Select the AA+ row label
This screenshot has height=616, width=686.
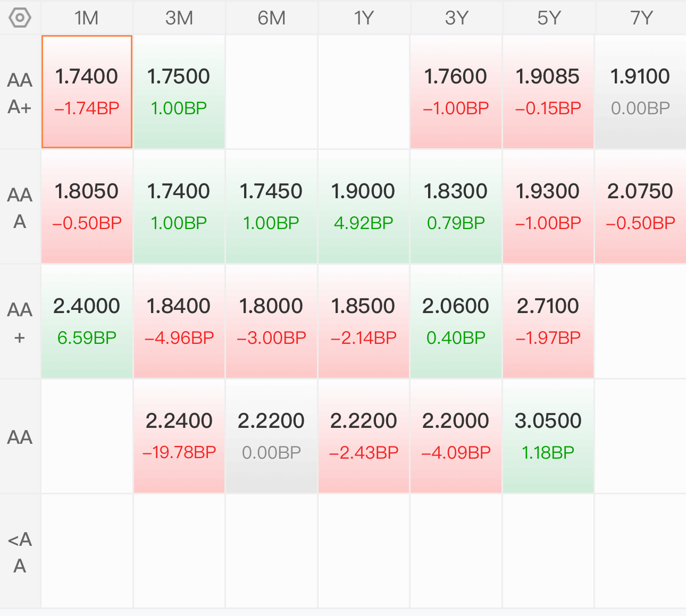click(20, 322)
